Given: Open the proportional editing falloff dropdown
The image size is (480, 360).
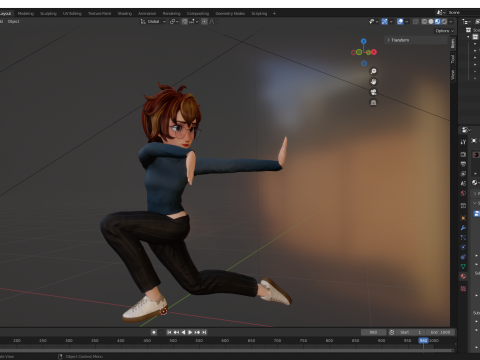Looking at the screenshot, I should click(x=213, y=21).
